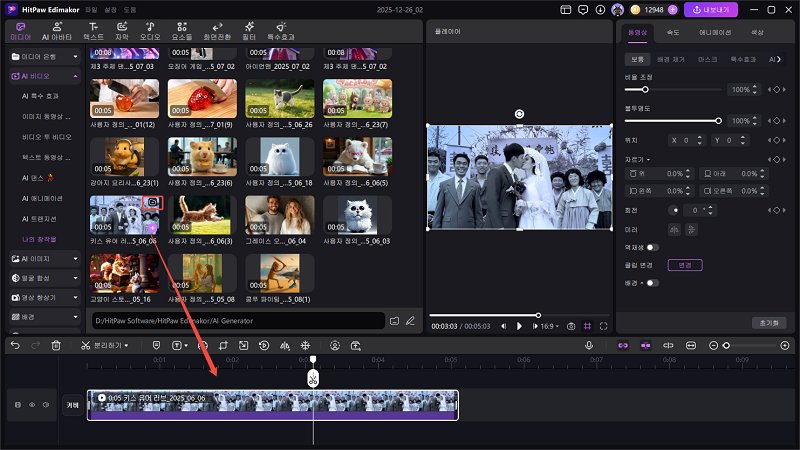
Task: Open the 오디오 (Audio) panel icon
Action: click(x=149, y=29)
